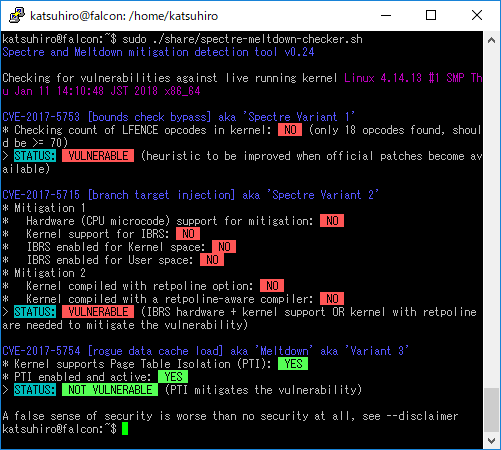Screen dimensions: 501x450
Task: Click the CVE-2017-5754 heading text
Action: click(41, 351)
